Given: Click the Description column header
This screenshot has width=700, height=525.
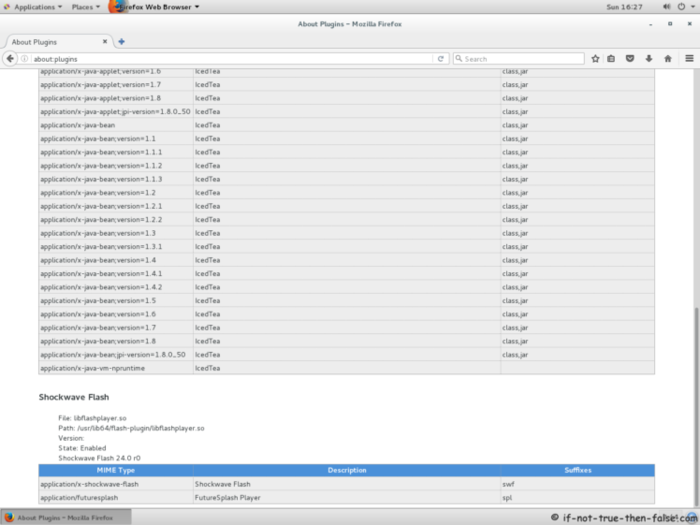Looking at the screenshot, I should point(347,470).
